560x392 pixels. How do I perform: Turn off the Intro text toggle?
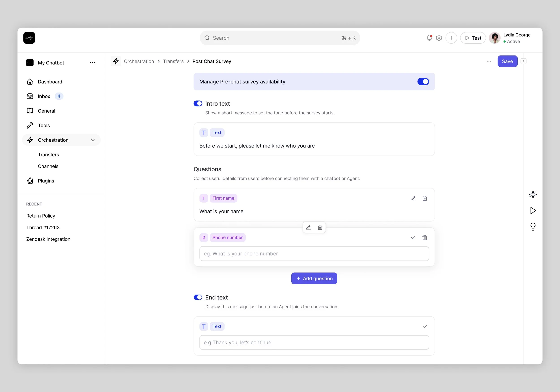pyautogui.click(x=198, y=104)
